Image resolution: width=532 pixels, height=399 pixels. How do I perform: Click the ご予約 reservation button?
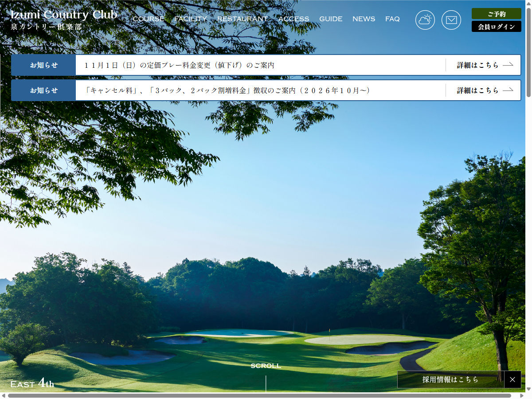(x=497, y=14)
